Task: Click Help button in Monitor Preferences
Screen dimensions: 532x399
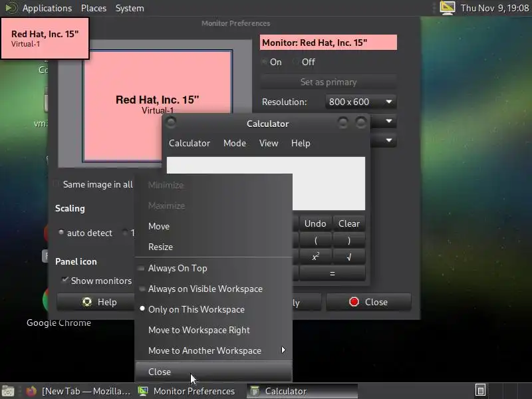Action: [96, 302]
